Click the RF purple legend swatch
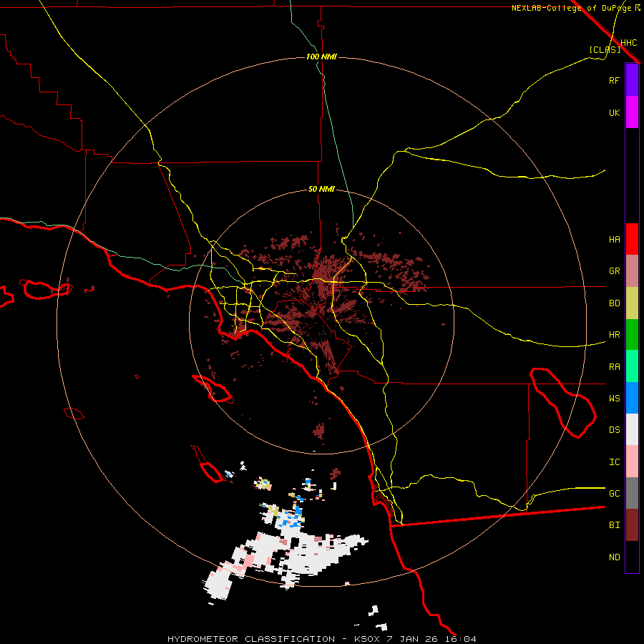The width and height of the screenshot is (644, 644). tap(632, 80)
